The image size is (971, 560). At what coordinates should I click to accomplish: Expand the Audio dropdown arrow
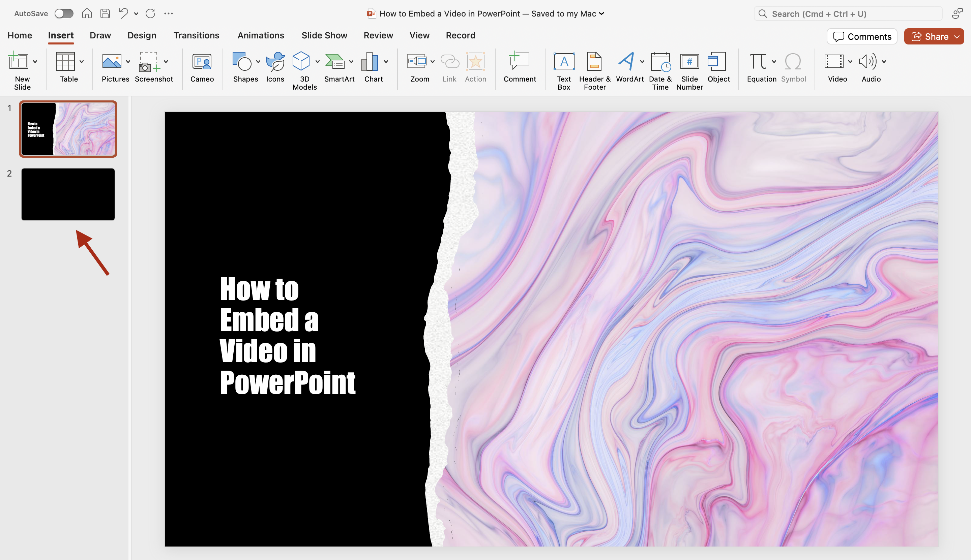pos(884,62)
